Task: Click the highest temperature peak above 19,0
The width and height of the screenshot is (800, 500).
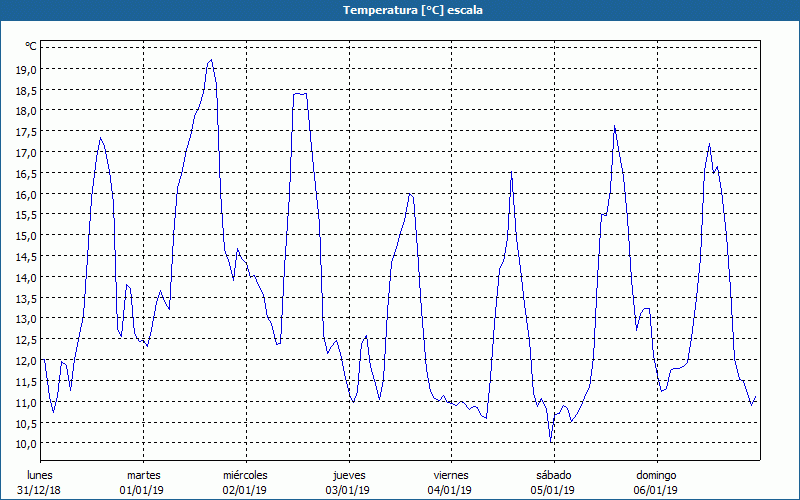Action: [x=211, y=60]
